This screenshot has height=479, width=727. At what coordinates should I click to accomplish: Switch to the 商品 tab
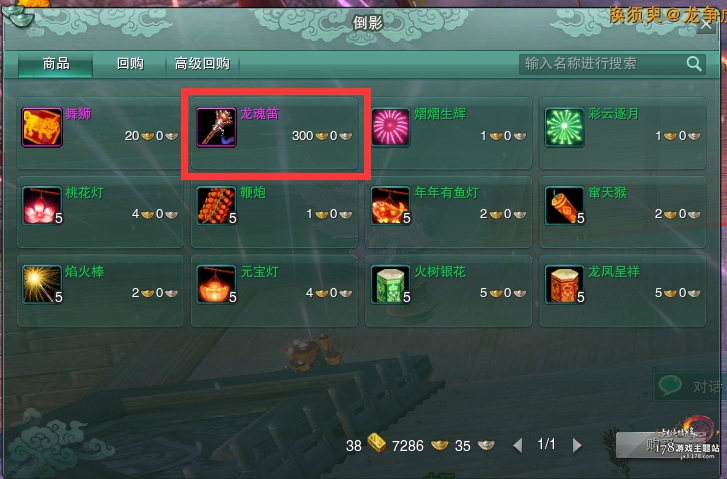pyautogui.click(x=56, y=64)
